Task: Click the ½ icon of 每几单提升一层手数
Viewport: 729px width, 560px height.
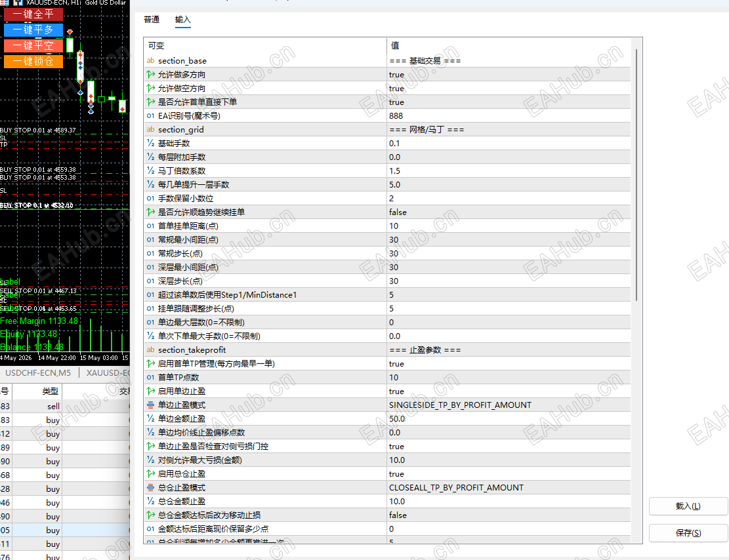Action: (x=151, y=184)
